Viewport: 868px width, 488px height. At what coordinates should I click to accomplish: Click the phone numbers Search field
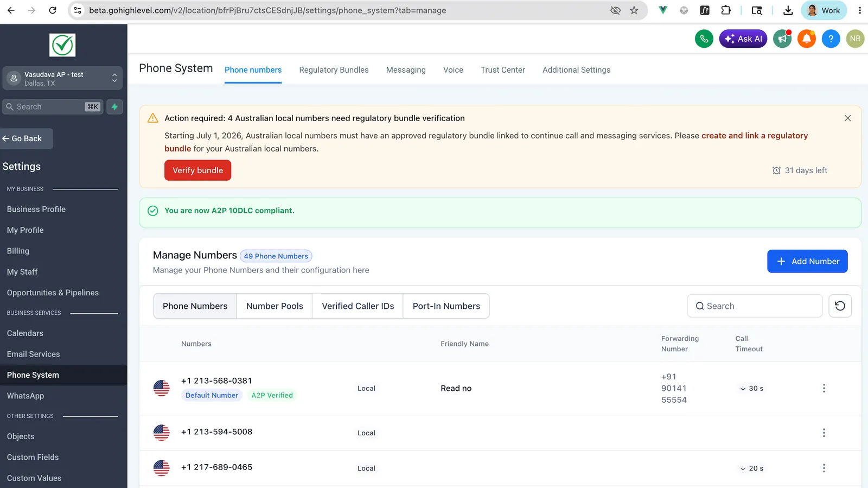pyautogui.click(x=755, y=306)
